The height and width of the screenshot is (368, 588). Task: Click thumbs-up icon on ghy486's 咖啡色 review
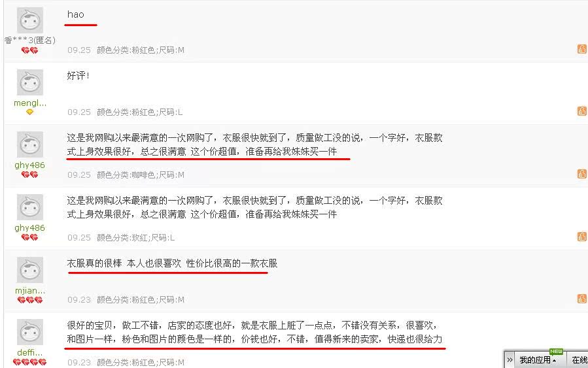coord(582,174)
